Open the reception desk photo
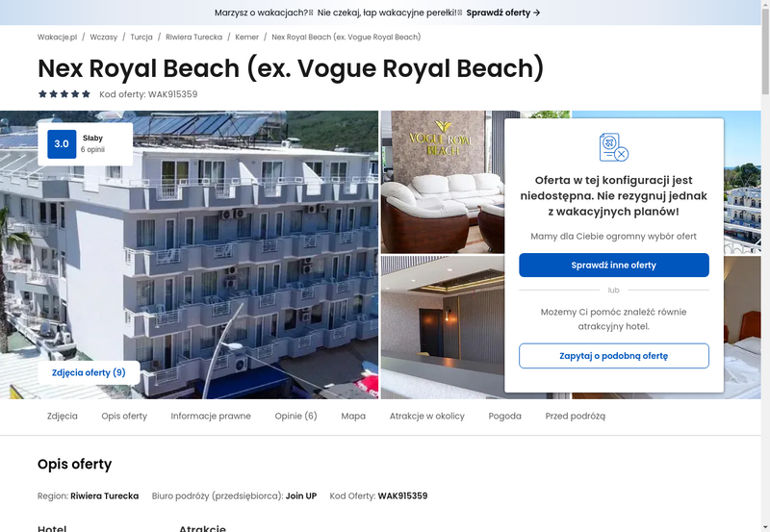The height and width of the screenshot is (532, 770). pyautogui.click(x=443, y=327)
